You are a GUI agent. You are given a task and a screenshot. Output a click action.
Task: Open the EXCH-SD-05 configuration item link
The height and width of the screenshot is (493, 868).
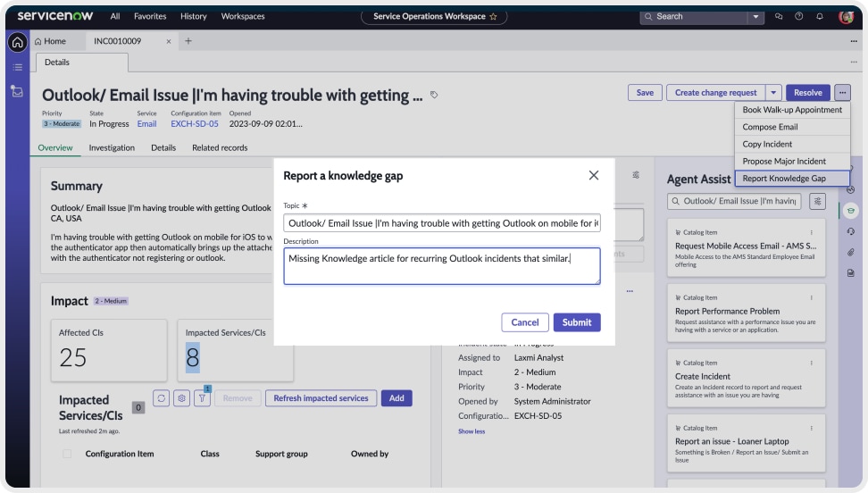195,124
